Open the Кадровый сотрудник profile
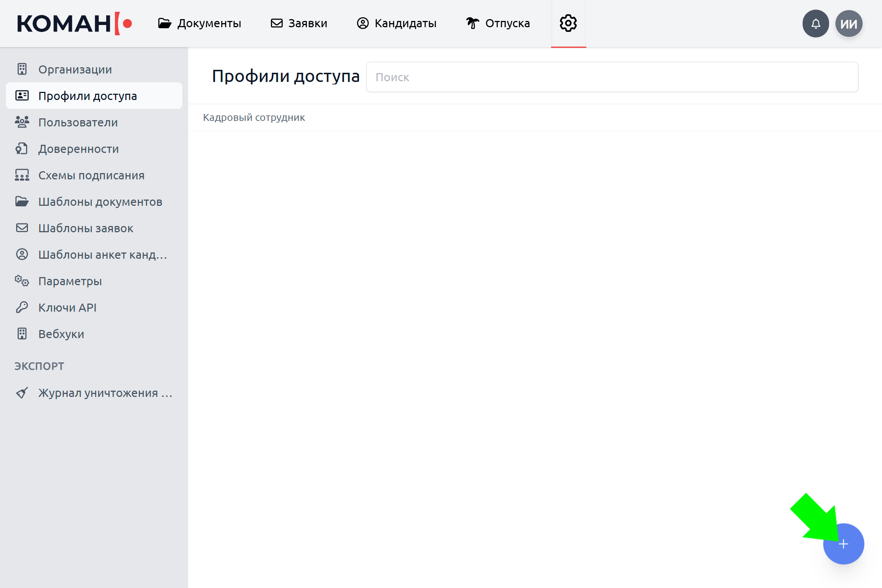The height and width of the screenshot is (588, 882). click(254, 117)
